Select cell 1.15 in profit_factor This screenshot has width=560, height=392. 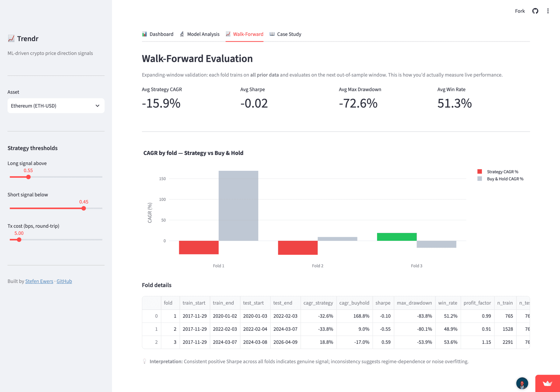[x=477, y=342]
